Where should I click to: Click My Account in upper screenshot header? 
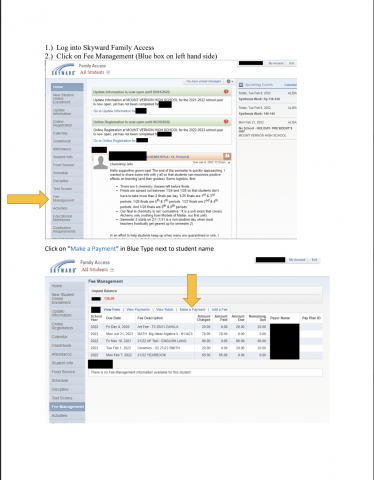pos(276,63)
